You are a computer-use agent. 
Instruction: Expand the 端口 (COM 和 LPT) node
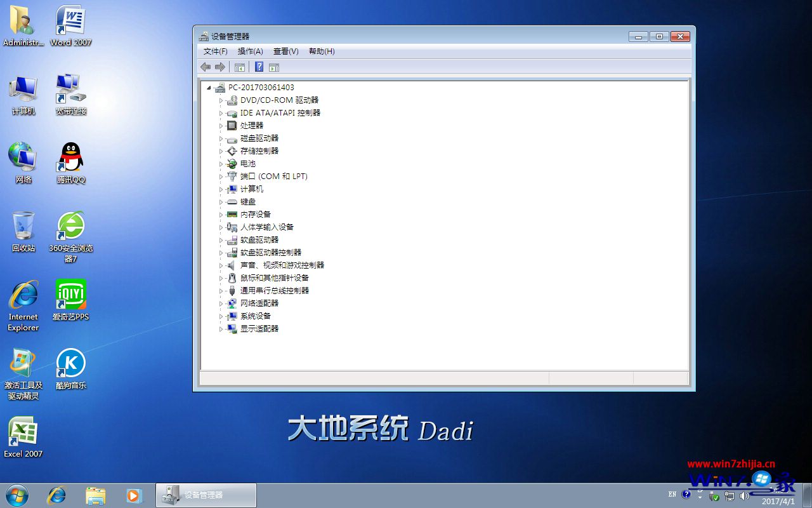click(x=221, y=177)
